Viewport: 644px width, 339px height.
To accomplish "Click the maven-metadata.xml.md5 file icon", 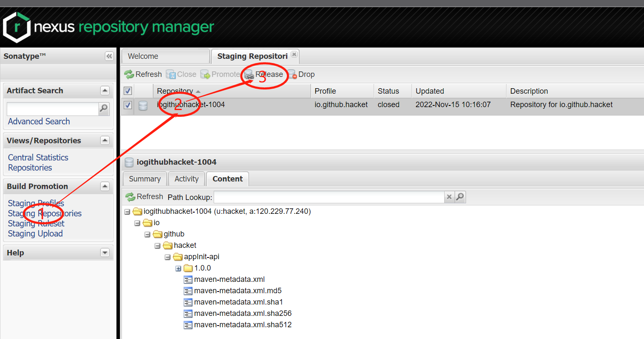I will click(188, 291).
